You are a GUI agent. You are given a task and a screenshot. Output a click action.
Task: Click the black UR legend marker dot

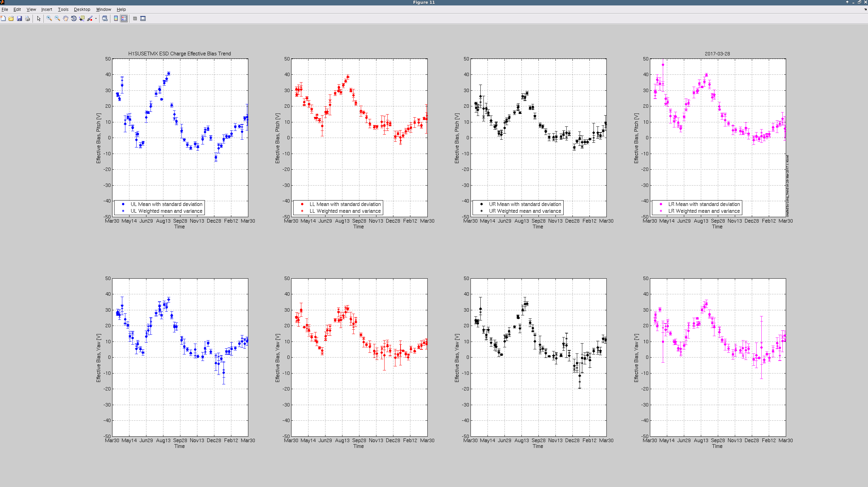click(x=481, y=204)
